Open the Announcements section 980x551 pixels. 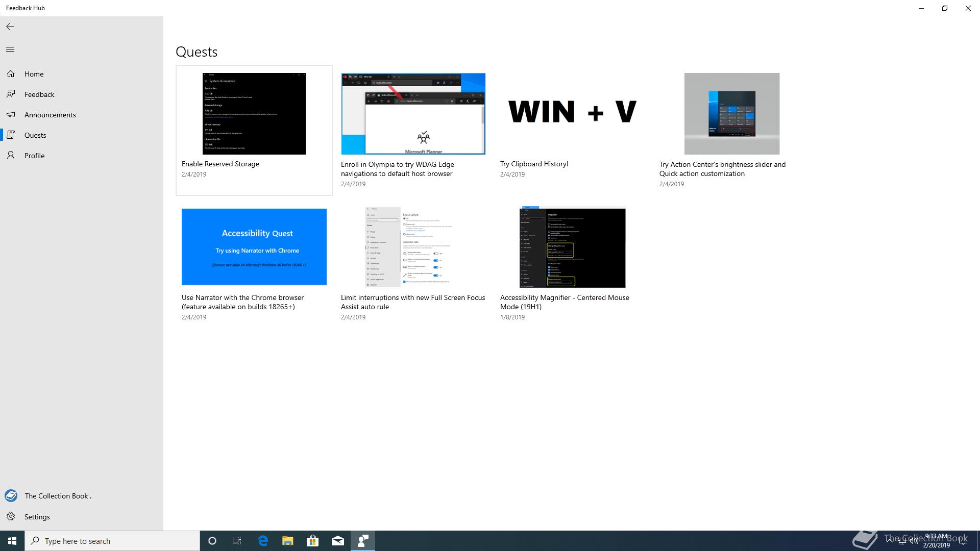(82, 115)
